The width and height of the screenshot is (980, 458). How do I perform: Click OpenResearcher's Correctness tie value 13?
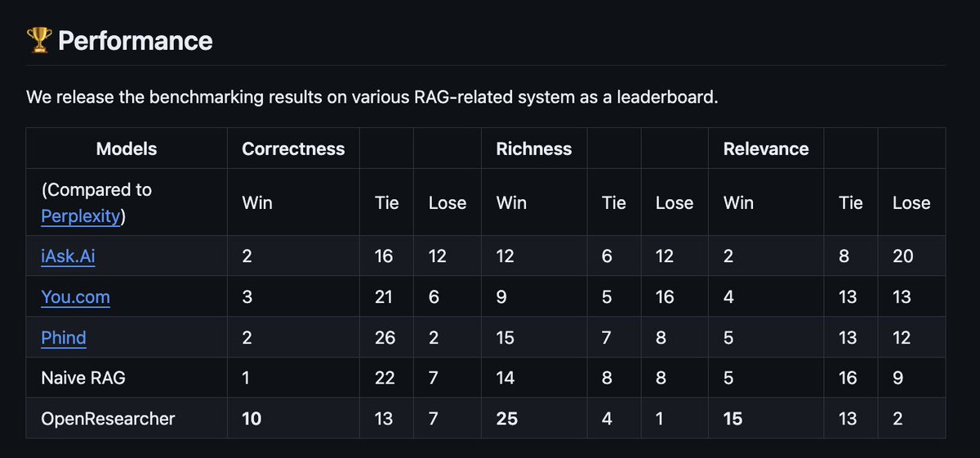pyautogui.click(x=383, y=419)
